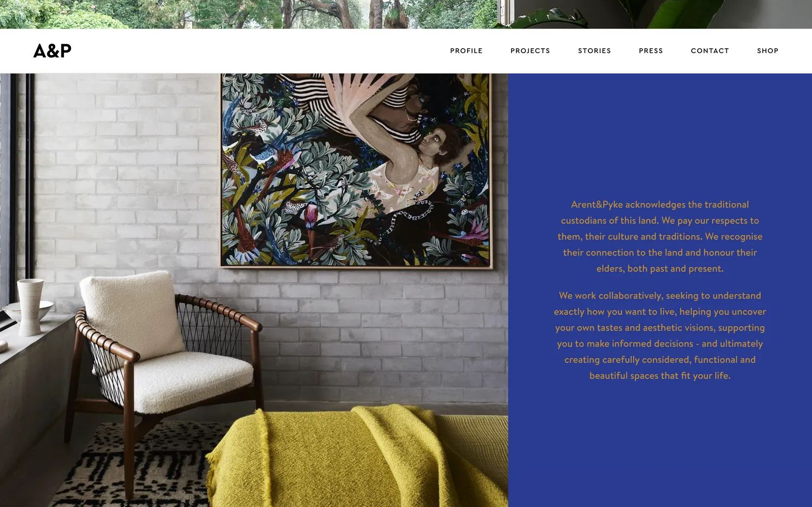This screenshot has height=507, width=812.
Task: Click the ceramic vase on the ledge
Action: 30,306
